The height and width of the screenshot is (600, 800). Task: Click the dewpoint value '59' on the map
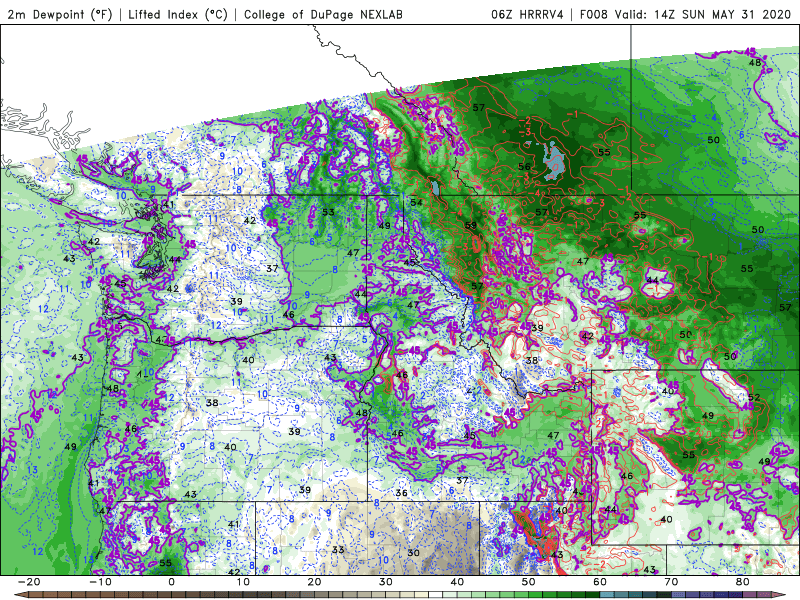tap(471, 225)
